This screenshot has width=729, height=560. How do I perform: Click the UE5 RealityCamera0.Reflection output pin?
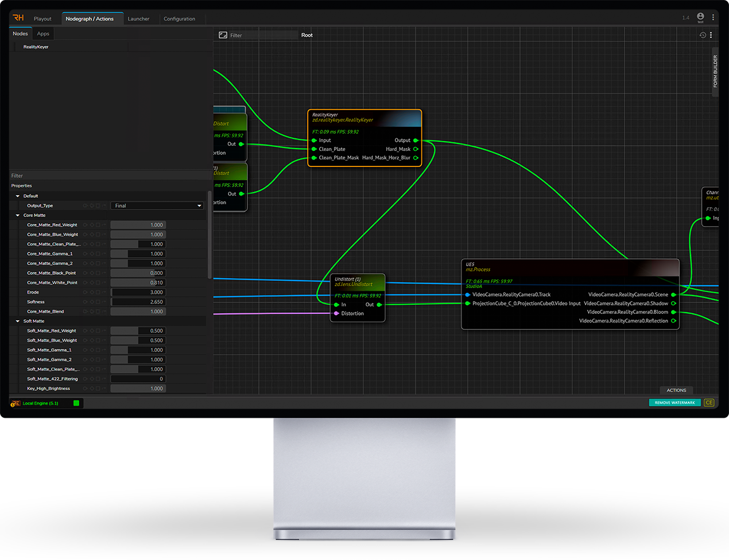pos(673,321)
